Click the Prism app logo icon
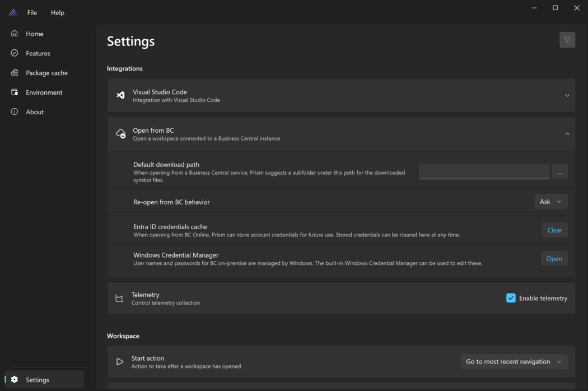Image resolution: width=588 pixels, height=391 pixels. [13, 12]
